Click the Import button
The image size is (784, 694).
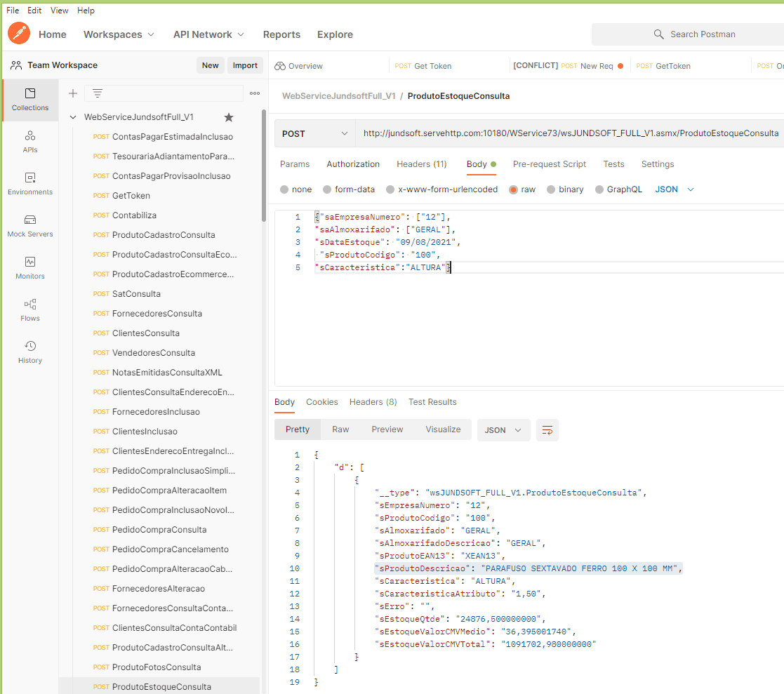click(x=245, y=65)
